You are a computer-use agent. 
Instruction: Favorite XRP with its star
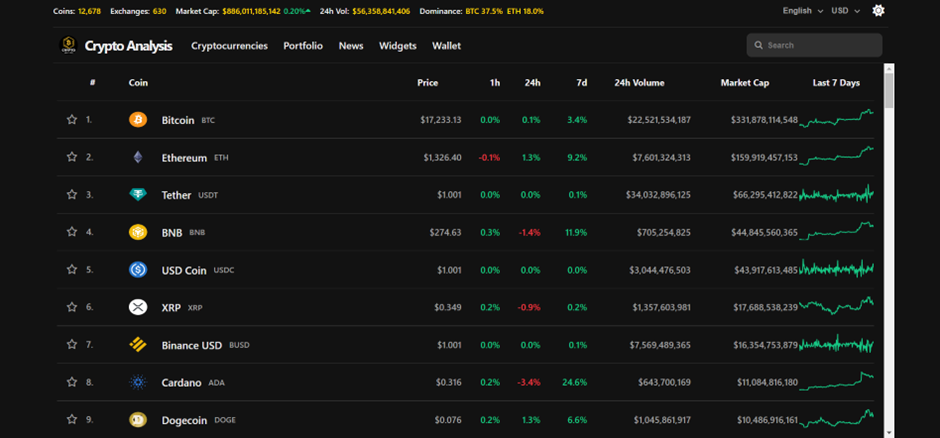point(72,307)
